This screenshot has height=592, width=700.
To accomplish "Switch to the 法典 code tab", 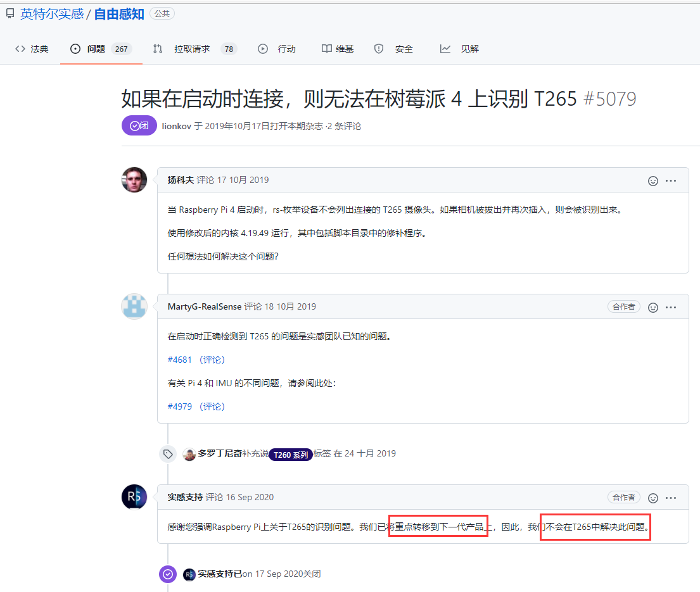I will tap(32, 49).
